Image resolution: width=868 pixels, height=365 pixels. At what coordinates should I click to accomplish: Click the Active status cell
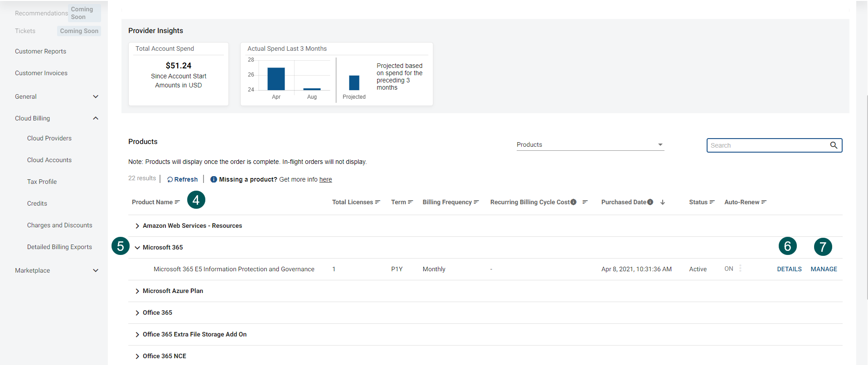point(698,269)
